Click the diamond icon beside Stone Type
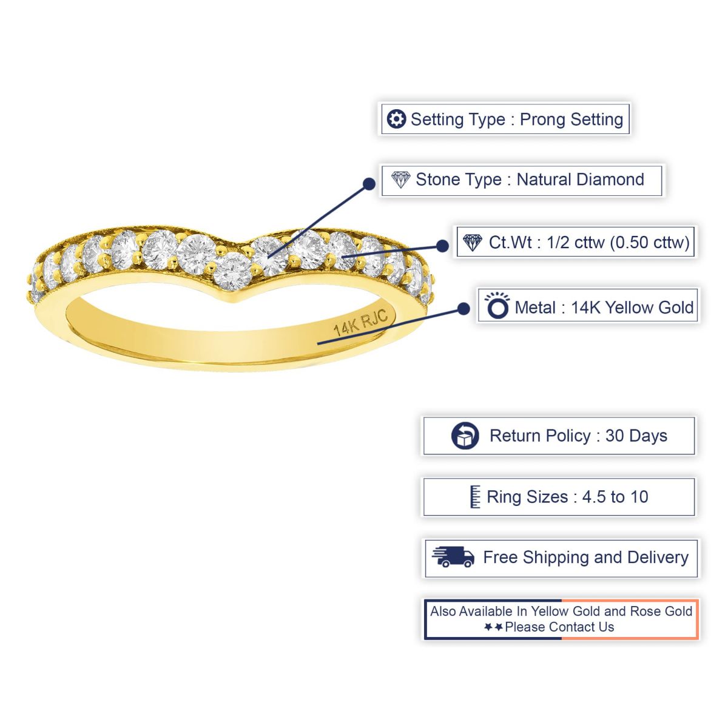The height and width of the screenshot is (728, 728). pyautogui.click(x=400, y=180)
